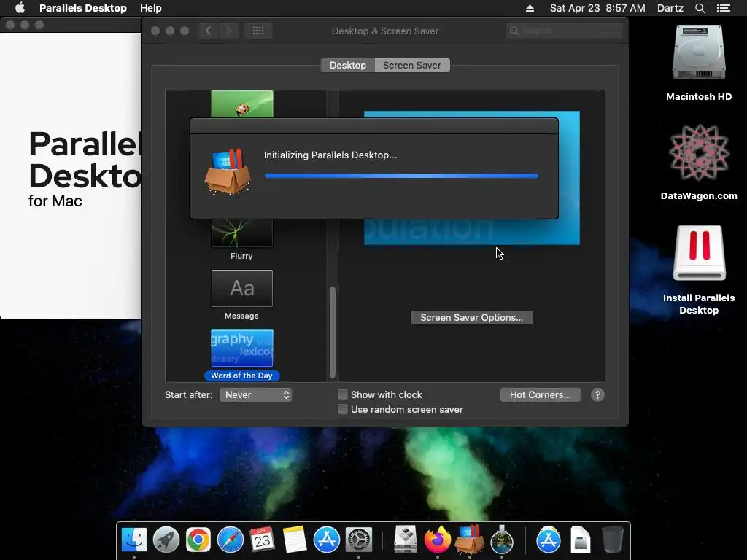Click the screen saver list scrollbar
This screenshot has height=560, width=747.
point(333,332)
